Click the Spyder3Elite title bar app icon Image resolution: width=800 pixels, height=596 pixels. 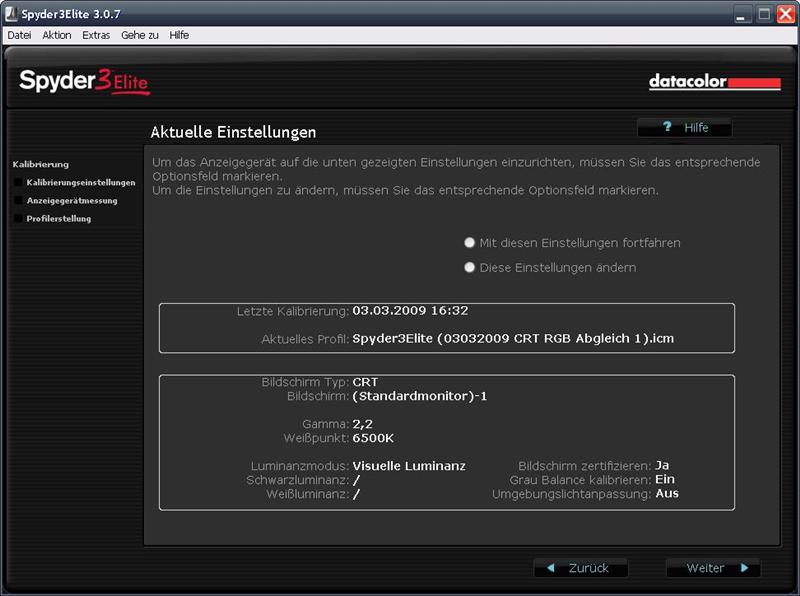[x=11, y=14]
